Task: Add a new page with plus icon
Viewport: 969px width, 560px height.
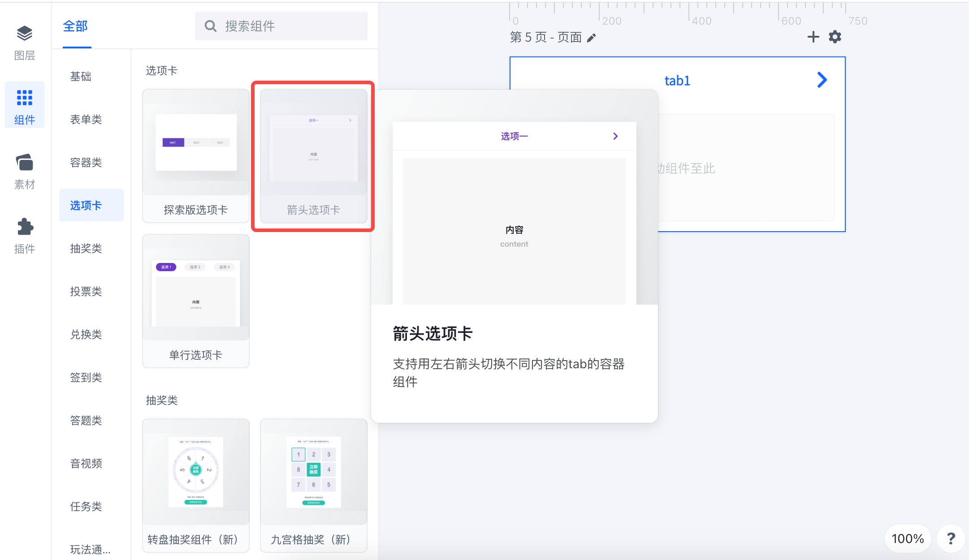Action: 813,37
